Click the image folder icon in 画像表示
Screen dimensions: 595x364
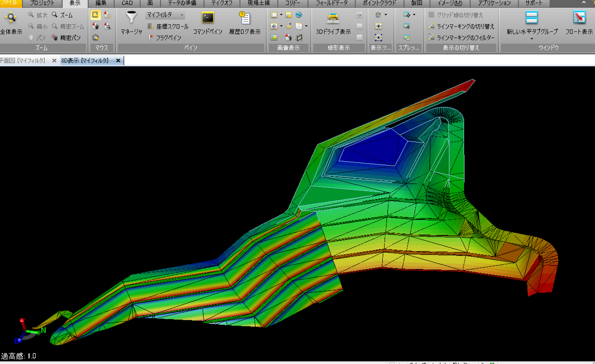289,15
